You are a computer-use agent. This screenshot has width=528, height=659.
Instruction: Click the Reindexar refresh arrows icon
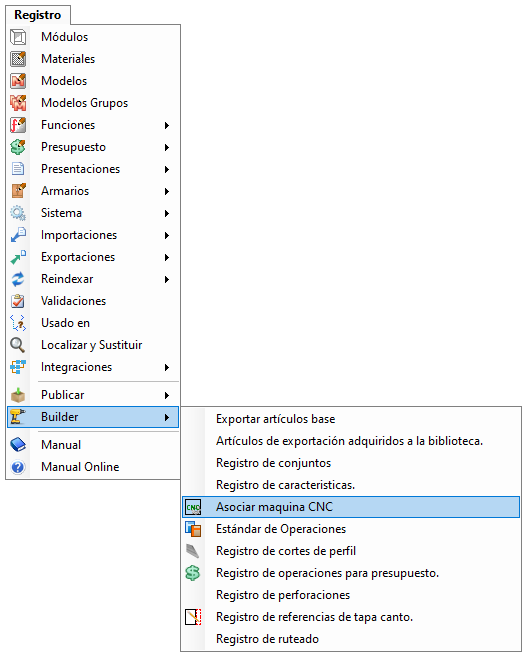(x=18, y=279)
